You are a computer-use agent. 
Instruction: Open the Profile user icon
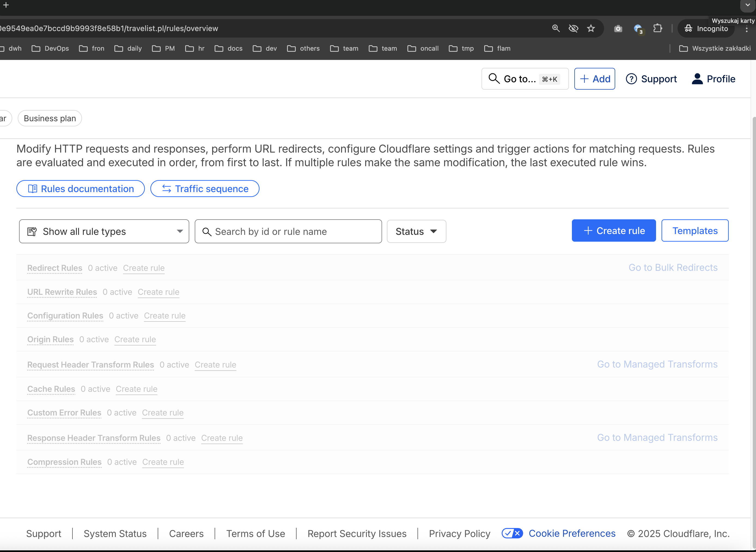[x=697, y=79]
